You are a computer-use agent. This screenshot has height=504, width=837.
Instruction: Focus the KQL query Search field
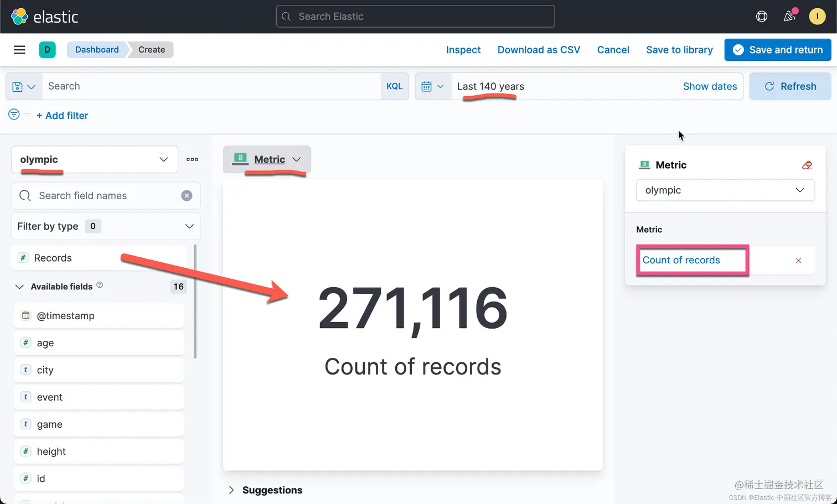click(x=211, y=86)
